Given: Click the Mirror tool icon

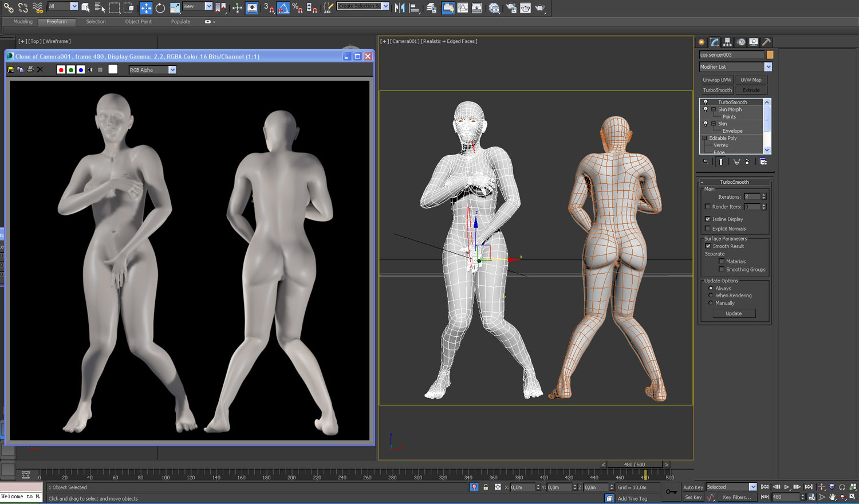Looking at the screenshot, I should (x=400, y=7).
